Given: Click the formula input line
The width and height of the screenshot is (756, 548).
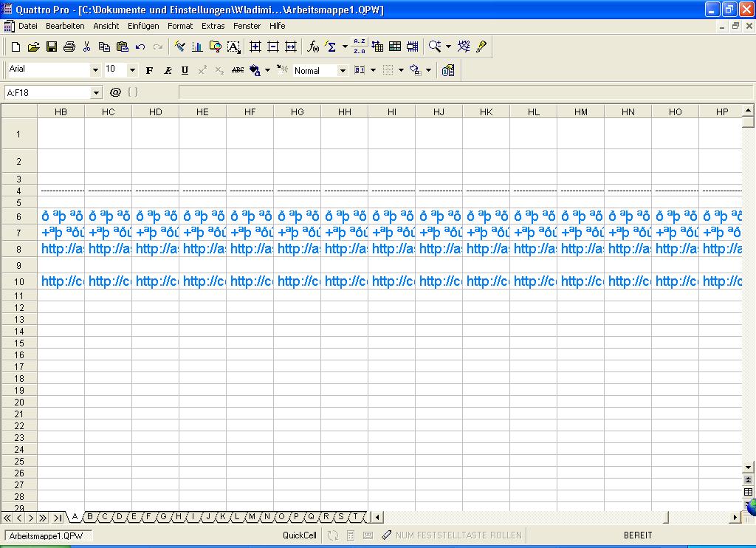Looking at the screenshot, I should (465, 92).
